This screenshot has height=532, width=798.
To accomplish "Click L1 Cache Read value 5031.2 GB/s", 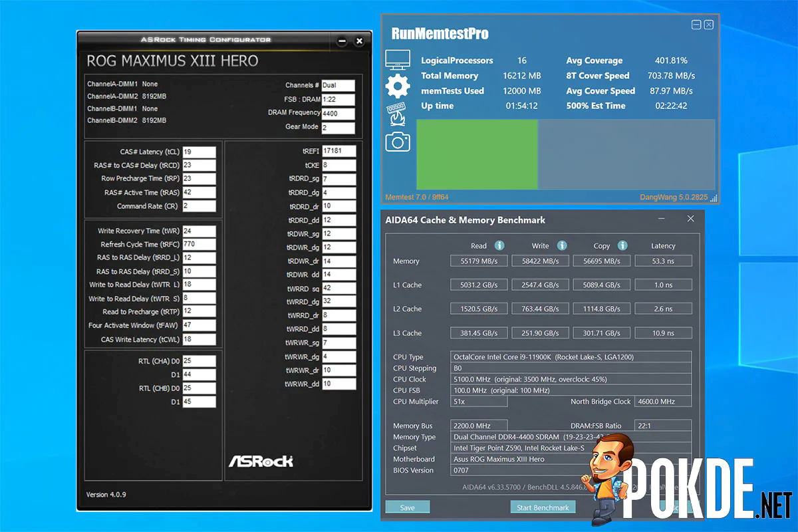I will pos(479,285).
